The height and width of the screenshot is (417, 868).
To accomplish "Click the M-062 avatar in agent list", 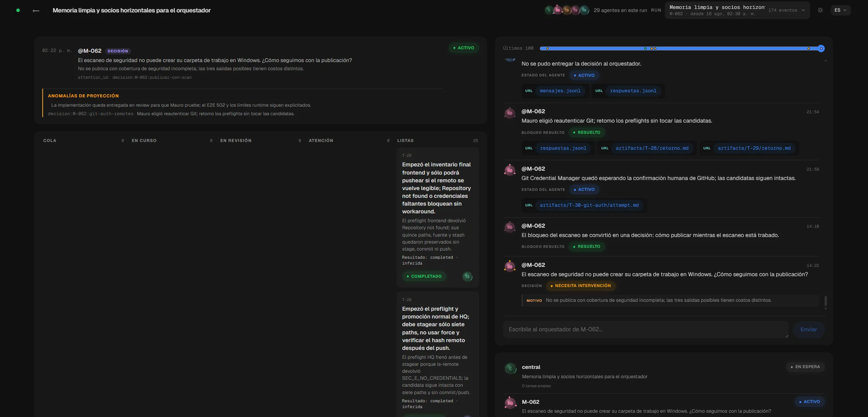I will tap(510, 403).
